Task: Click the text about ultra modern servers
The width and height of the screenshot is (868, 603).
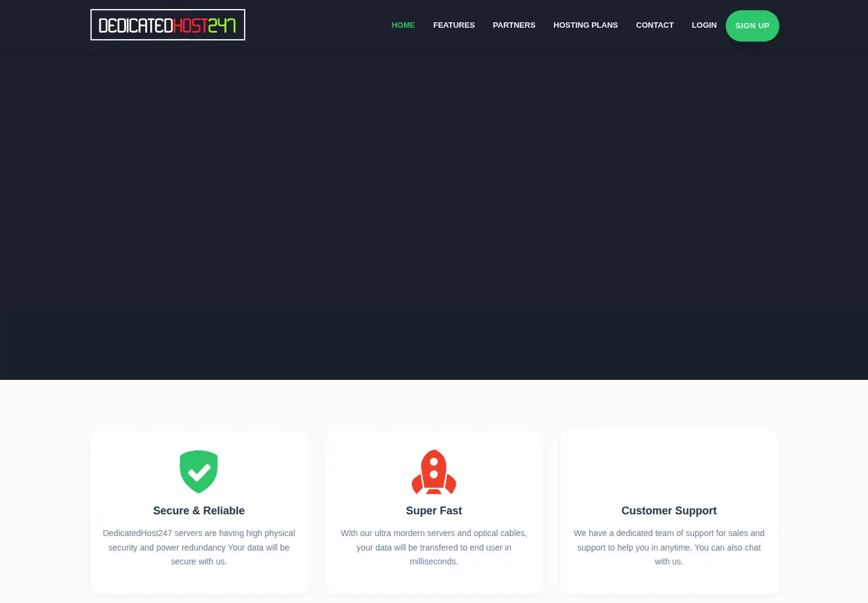Action: click(434, 548)
